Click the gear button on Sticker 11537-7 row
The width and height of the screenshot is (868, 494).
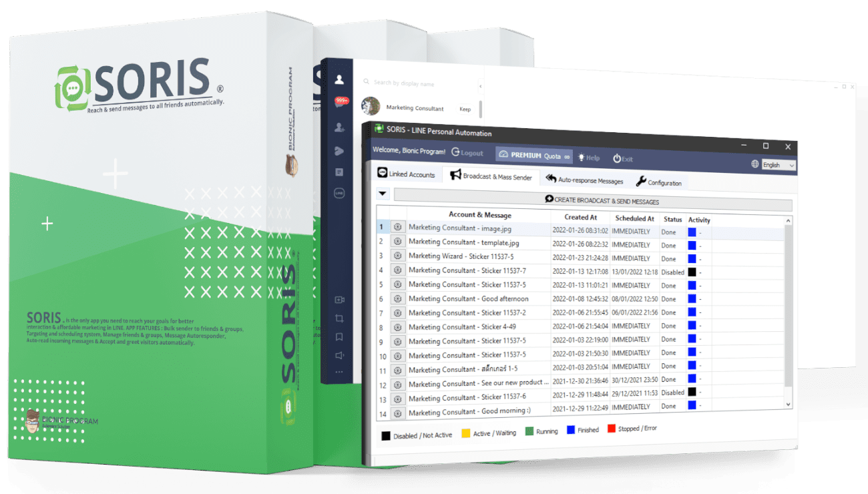(x=398, y=270)
